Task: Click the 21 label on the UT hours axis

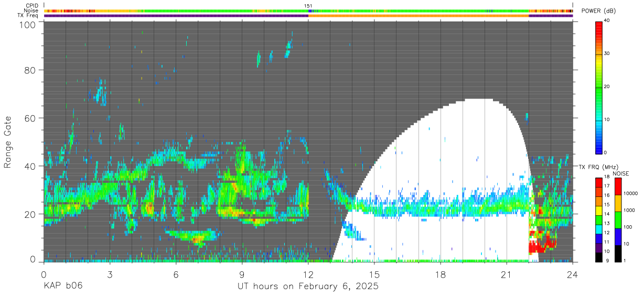Action: tap(507, 274)
